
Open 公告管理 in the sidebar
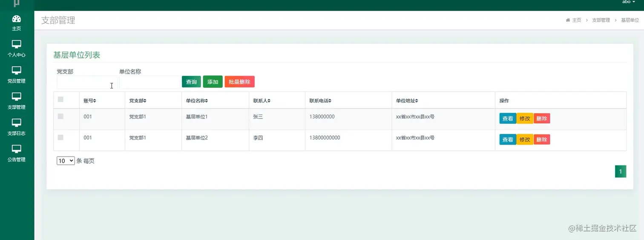(17, 153)
